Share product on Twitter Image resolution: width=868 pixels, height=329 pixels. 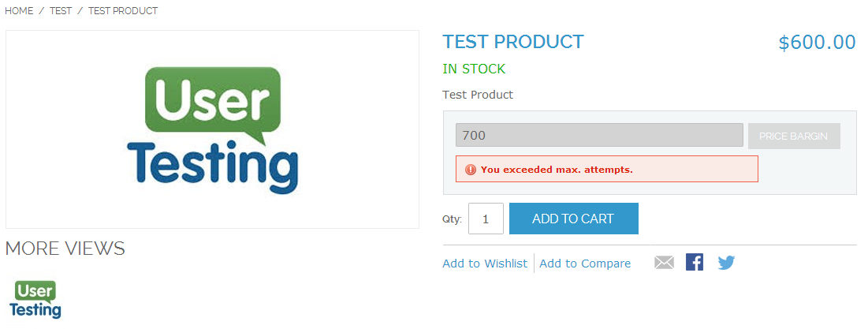click(x=726, y=263)
